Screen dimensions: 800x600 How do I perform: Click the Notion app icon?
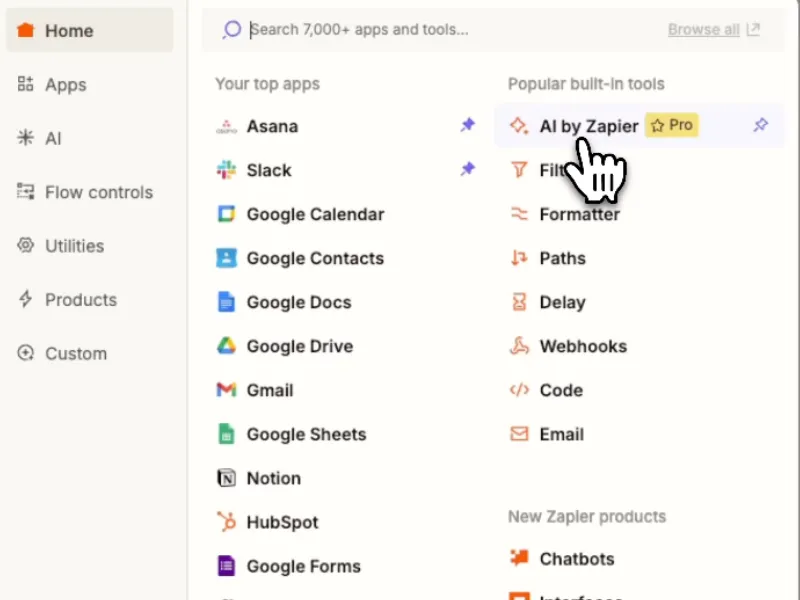(x=227, y=478)
